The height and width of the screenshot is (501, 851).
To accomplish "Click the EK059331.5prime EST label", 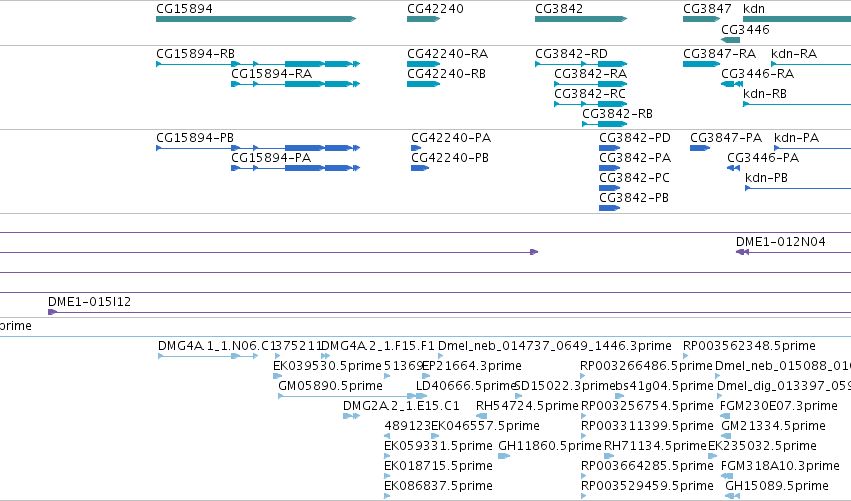I will coord(439,446).
